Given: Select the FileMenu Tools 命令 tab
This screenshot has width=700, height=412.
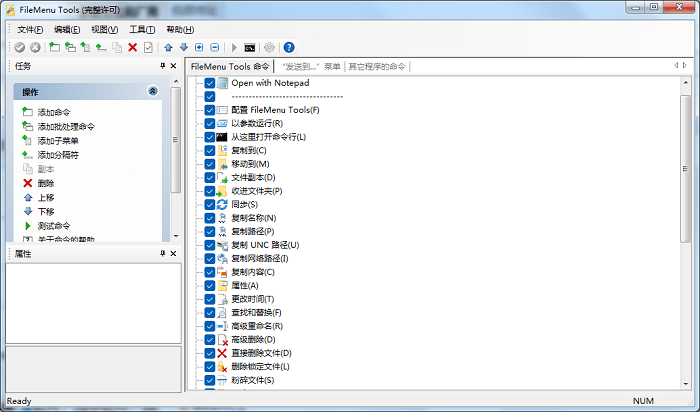Looking at the screenshot, I should point(230,67).
